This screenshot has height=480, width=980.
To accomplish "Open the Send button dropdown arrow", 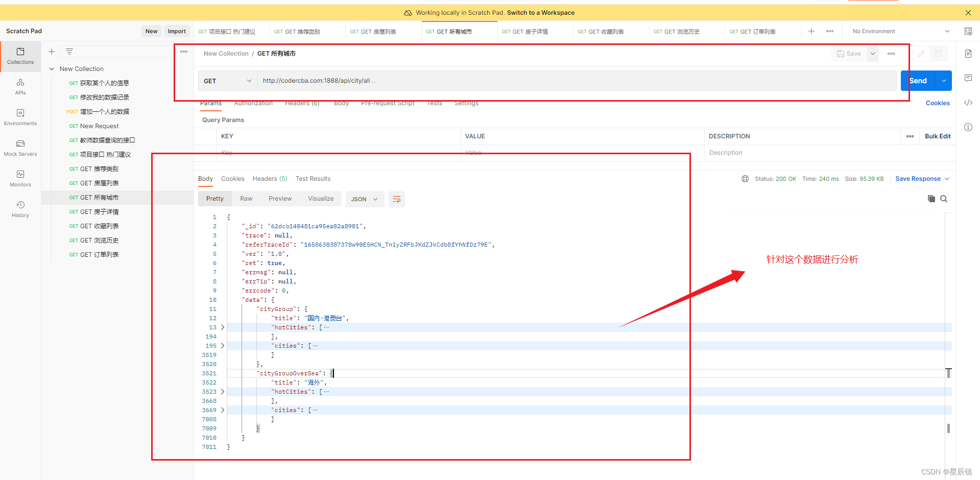I will coord(944,81).
